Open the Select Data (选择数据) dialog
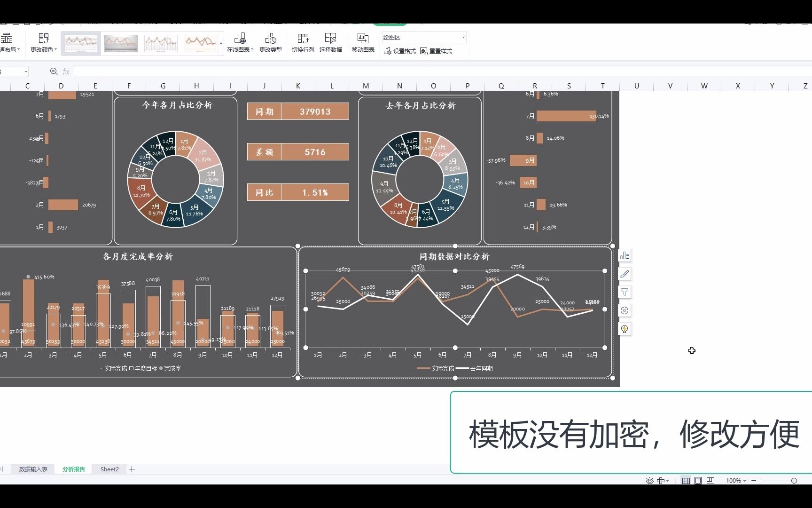 point(330,42)
